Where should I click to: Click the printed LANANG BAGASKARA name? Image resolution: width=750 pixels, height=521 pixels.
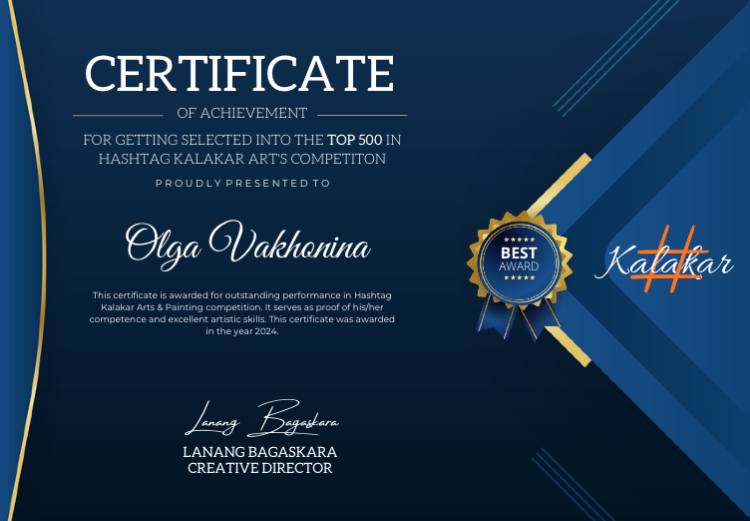[260, 452]
